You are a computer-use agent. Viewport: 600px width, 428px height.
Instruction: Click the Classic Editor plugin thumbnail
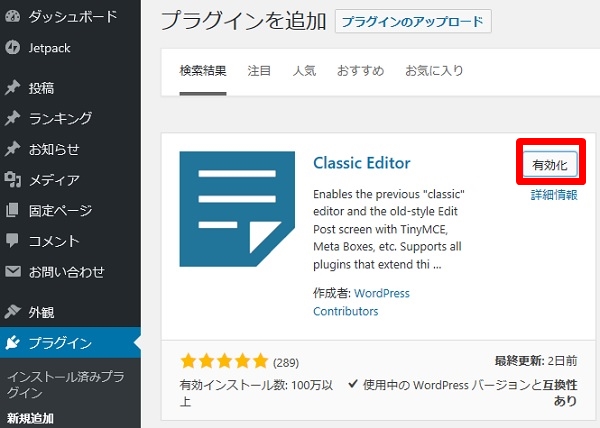(x=237, y=209)
